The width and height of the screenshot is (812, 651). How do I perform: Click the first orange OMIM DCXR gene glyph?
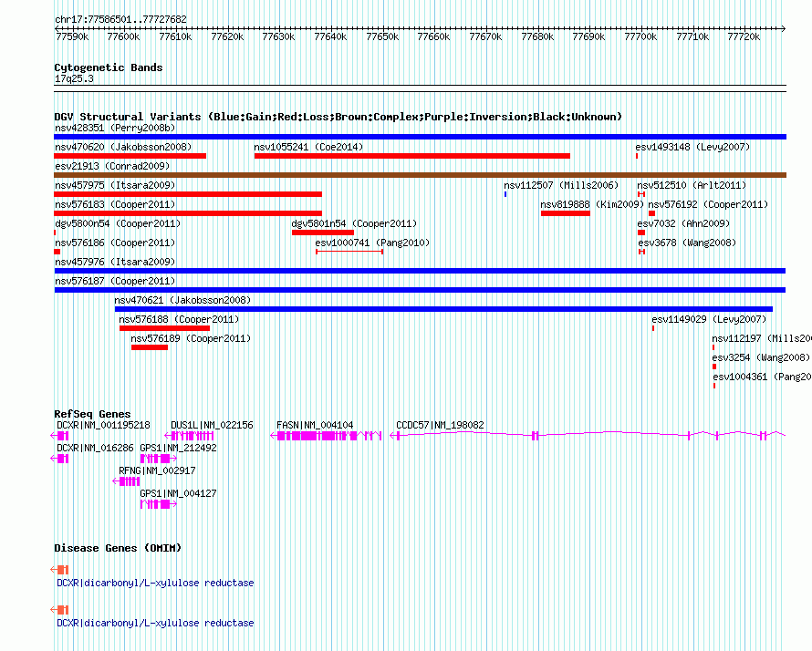click(59, 569)
